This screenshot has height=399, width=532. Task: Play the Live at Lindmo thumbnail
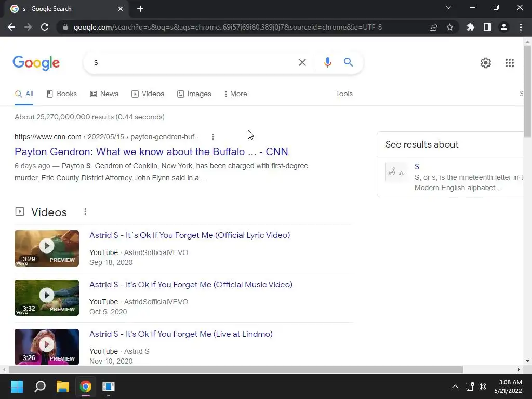(x=47, y=347)
